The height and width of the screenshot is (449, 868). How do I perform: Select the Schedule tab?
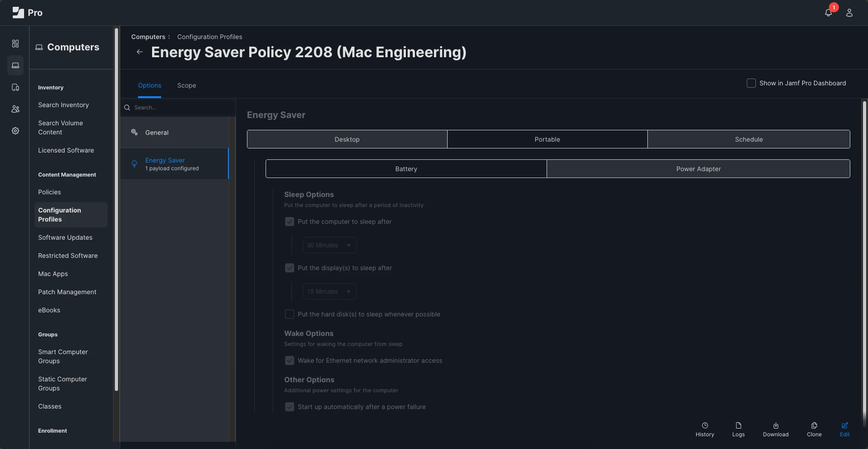(x=749, y=139)
